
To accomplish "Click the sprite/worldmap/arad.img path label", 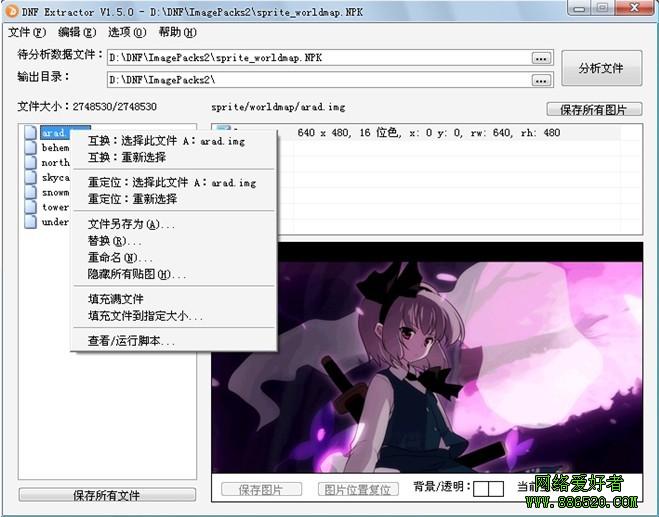I will [x=278, y=107].
